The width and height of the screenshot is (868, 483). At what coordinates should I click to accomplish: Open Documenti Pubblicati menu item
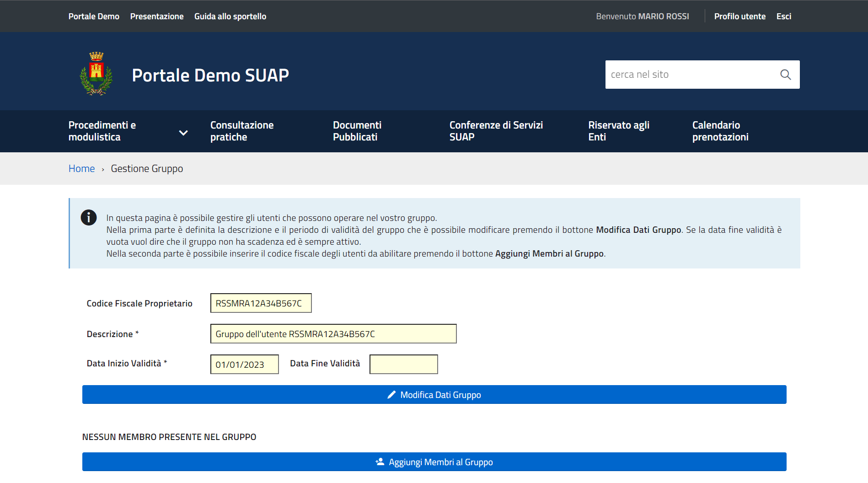click(x=357, y=131)
